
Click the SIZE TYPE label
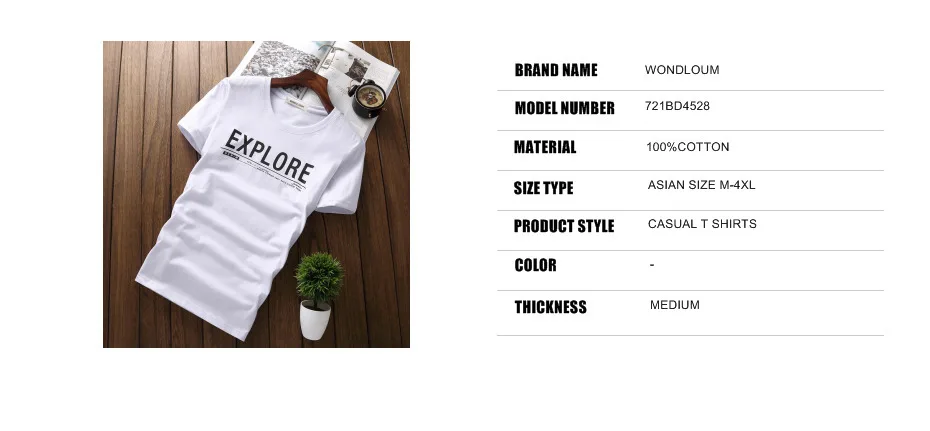[x=543, y=188]
